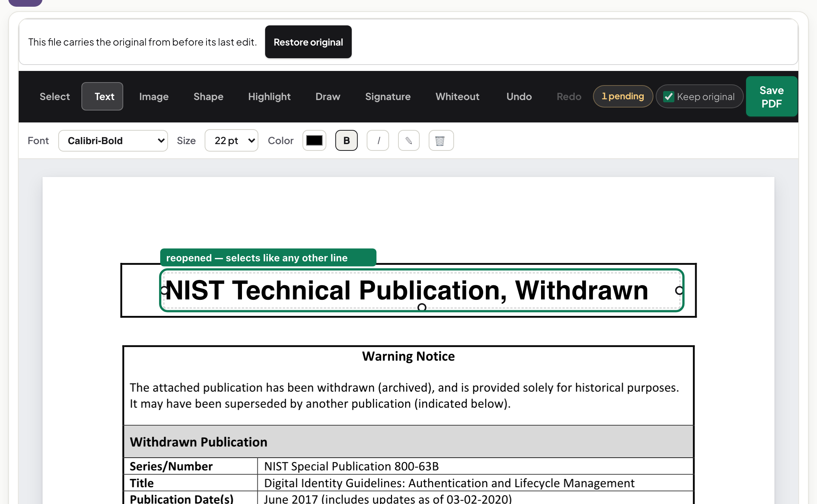Image resolution: width=817 pixels, height=504 pixels.
Task: Click the Series/Number table cell
Action: point(191,466)
